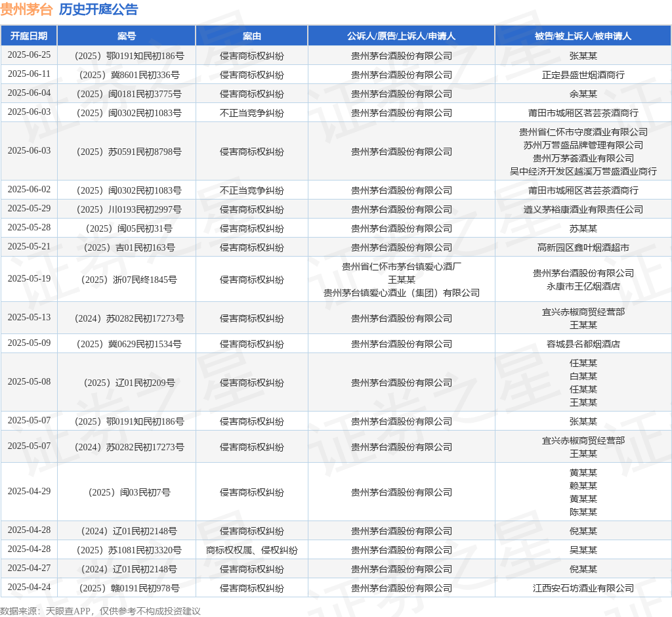Select the date cell 2025-06-04
This screenshot has width=672, height=617.
pos(29,93)
